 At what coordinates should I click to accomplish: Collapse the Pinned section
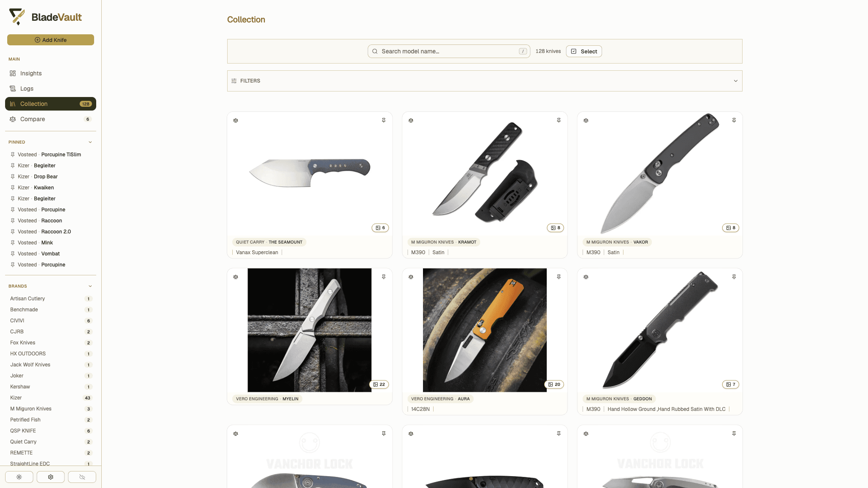(x=90, y=142)
